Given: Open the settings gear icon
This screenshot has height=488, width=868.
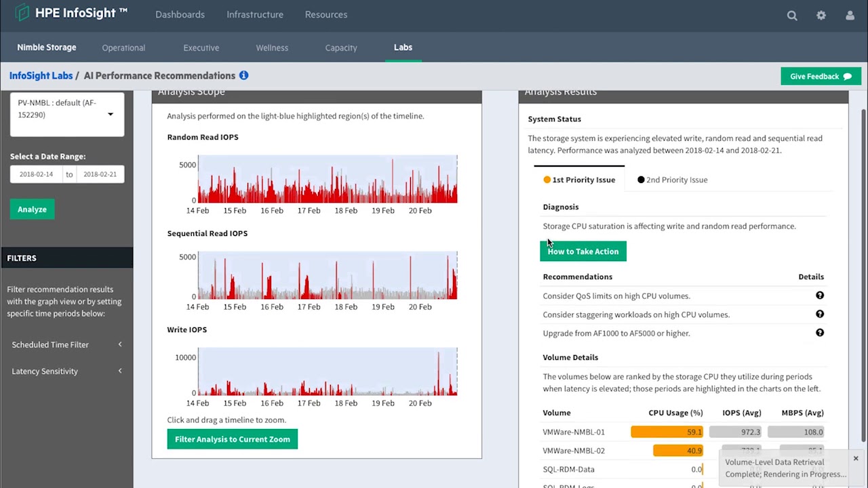Looking at the screenshot, I should (x=821, y=15).
